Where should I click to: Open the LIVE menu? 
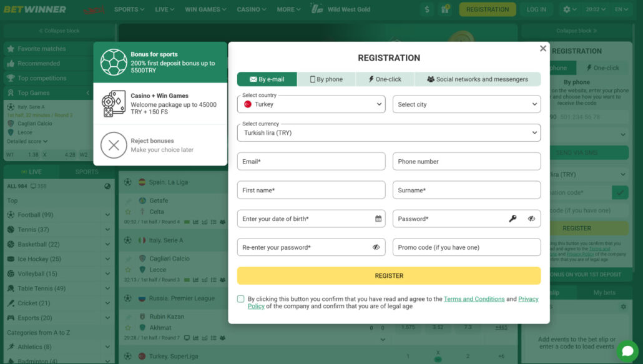coord(164,9)
